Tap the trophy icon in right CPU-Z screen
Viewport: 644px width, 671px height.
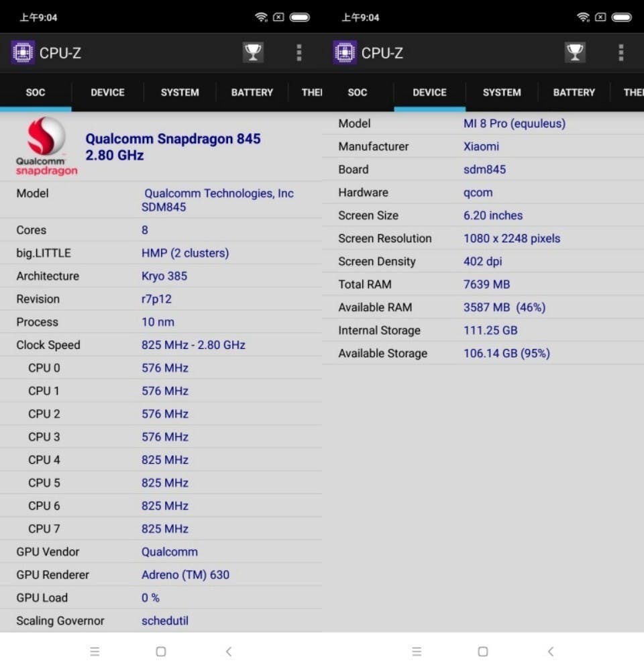tap(575, 52)
